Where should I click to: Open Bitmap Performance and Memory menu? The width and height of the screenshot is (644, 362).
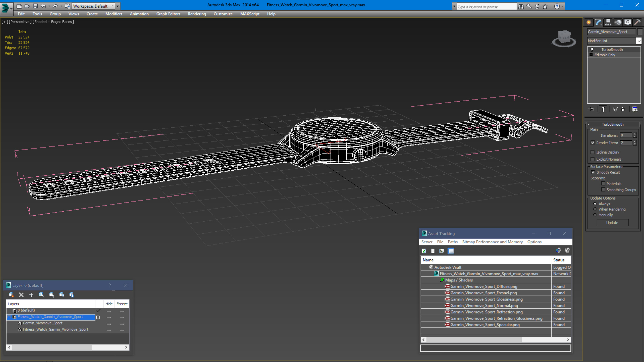pyautogui.click(x=492, y=242)
